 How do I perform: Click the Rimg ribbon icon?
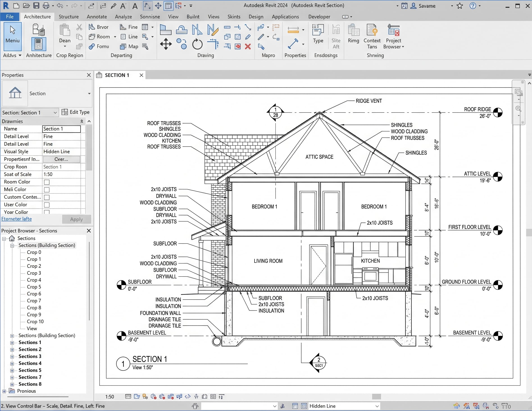353,34
